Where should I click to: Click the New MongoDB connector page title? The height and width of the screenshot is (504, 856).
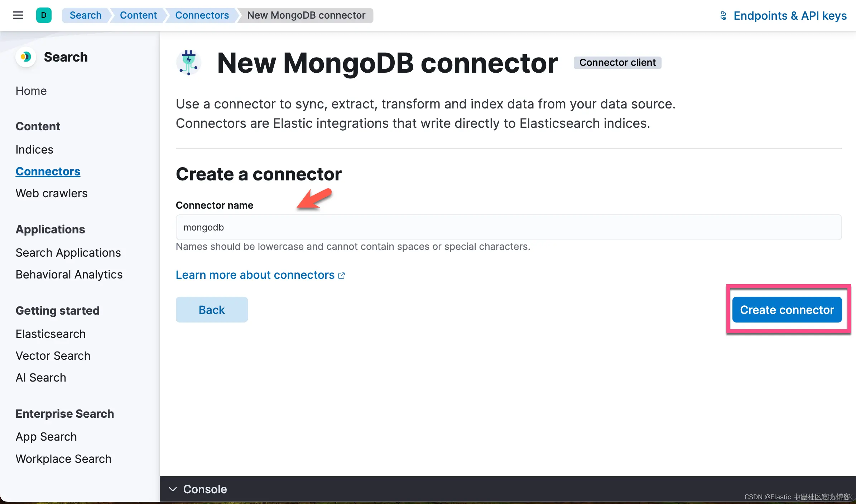(x=388, y=63)
